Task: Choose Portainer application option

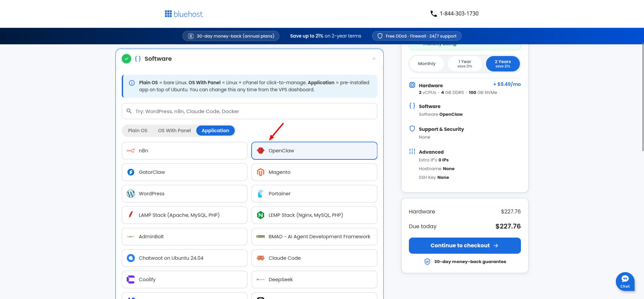Action: (314, 194)
